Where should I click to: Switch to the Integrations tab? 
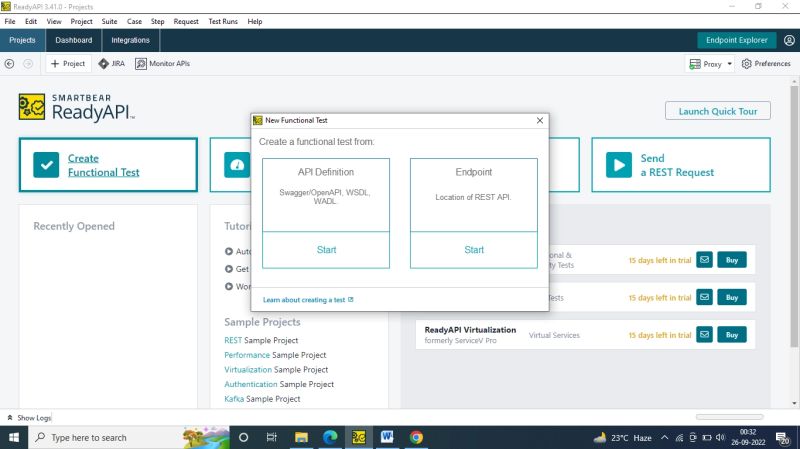click(131, 40)
